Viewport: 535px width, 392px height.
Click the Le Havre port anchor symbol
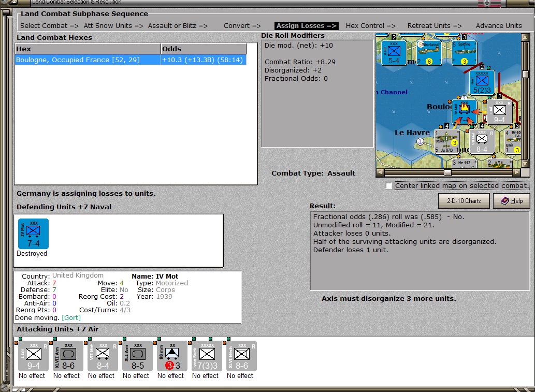tap(421, 141)
